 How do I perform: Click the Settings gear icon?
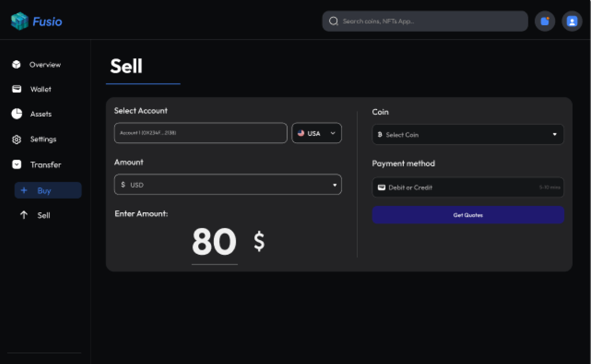click(x=16, y=140)
